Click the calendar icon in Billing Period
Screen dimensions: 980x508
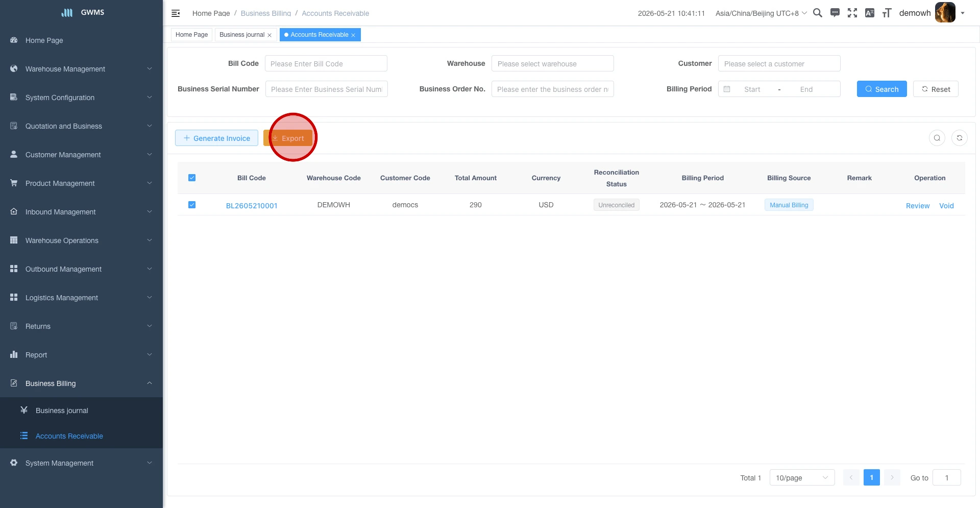tap(727, 89)
